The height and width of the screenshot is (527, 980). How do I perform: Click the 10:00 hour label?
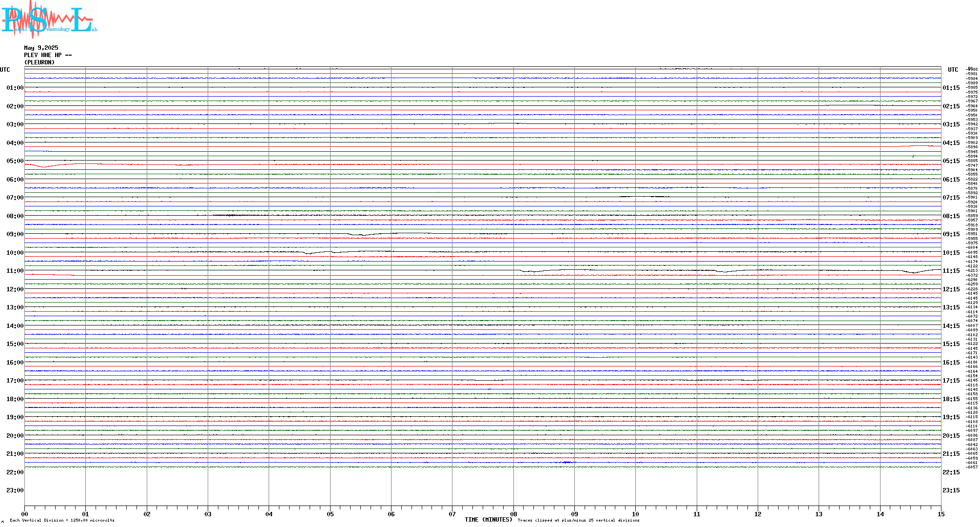click(15, 253)
